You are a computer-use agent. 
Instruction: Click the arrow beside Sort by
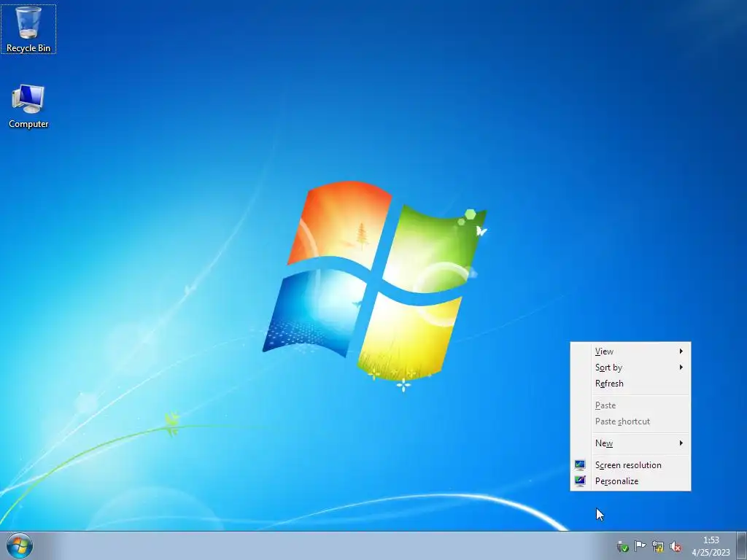681,367
